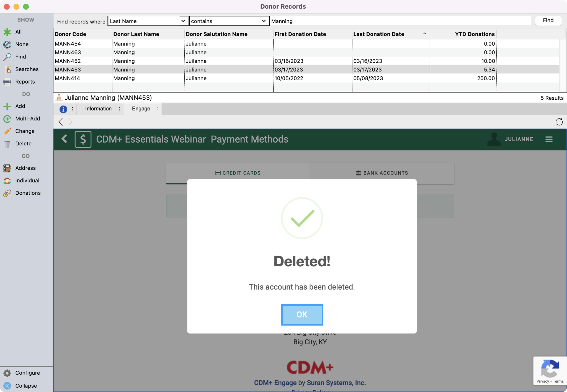
Task: Click the search text field containing Manning
Action: 400,21
